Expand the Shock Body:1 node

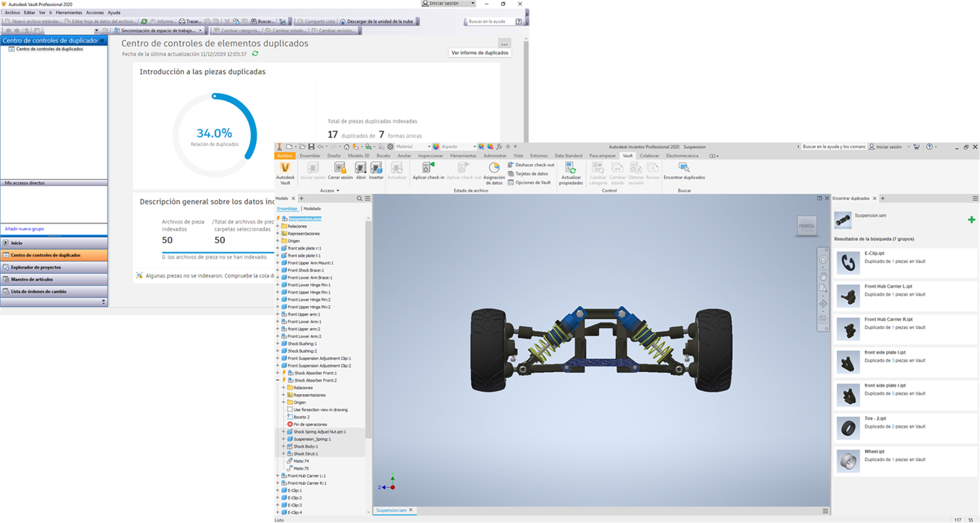[x=284, y=446]
